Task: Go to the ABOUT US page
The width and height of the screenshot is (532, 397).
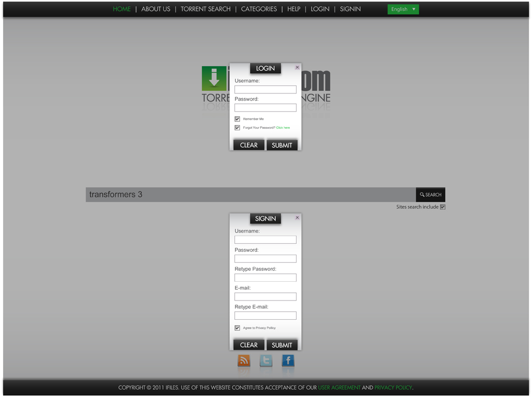Action: 155,9
